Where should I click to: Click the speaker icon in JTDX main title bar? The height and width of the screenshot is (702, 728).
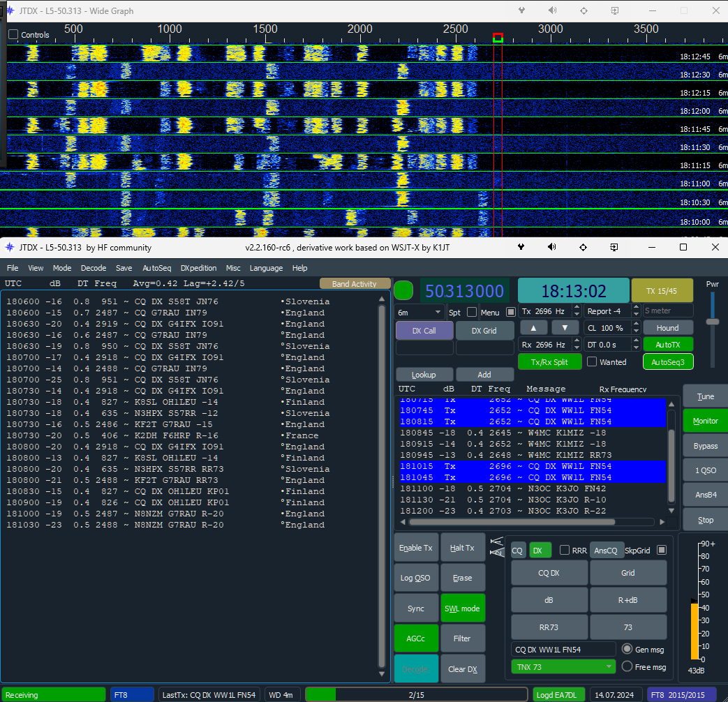coord(551,247)
